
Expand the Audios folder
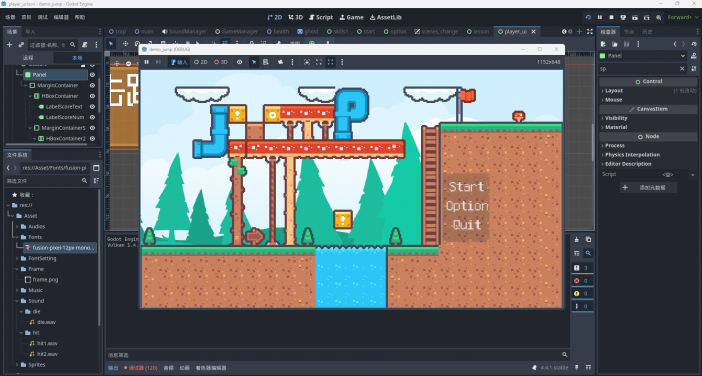coord(17,226)
